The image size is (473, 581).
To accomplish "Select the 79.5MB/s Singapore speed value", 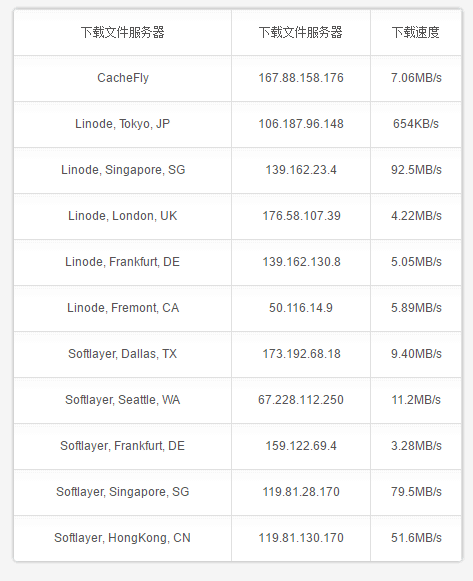I will pyautogui.click(x=416, y=492).
